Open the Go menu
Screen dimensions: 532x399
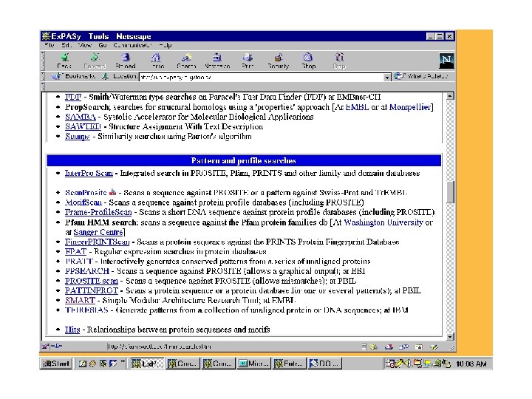pyautogui.click(x=103, y=45)
